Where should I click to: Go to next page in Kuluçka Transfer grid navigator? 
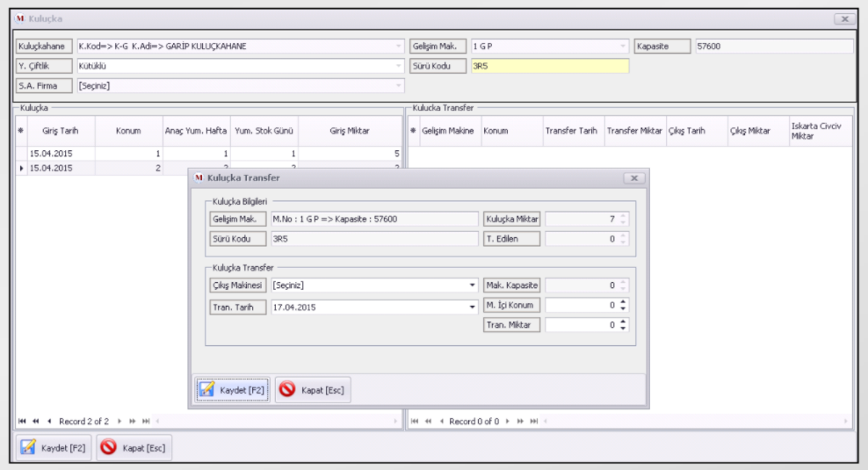pyautogui.click(x=520, y=422)
